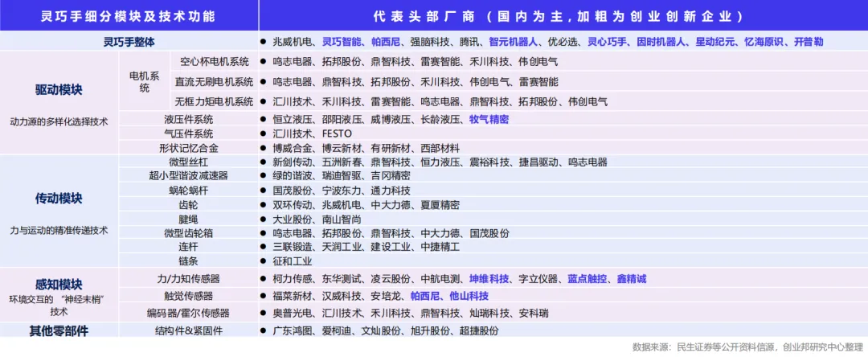Viewport: 868px width, 357px height.
Task: Click the company '忆海原识'
Action: click(x=764, y=41)
